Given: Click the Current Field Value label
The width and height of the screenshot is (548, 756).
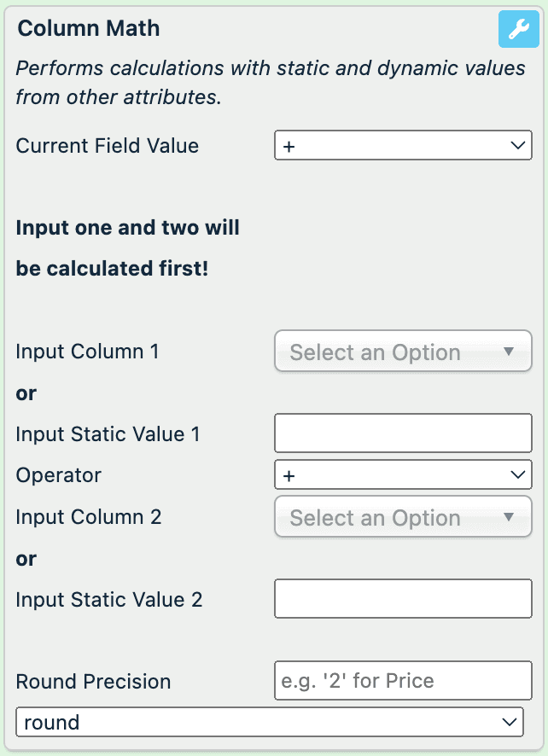Looking at the screenshot, I should tap(108, 146).
